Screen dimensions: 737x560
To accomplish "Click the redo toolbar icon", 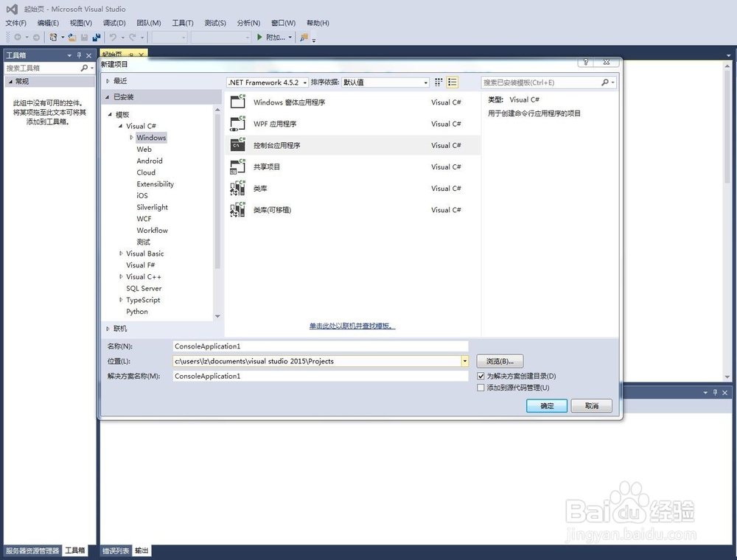I will click(x=133, y=37).
